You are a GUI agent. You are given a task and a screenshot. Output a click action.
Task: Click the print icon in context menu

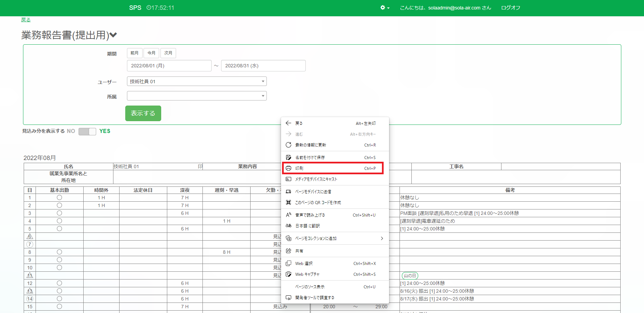click(x=288, y=168)
